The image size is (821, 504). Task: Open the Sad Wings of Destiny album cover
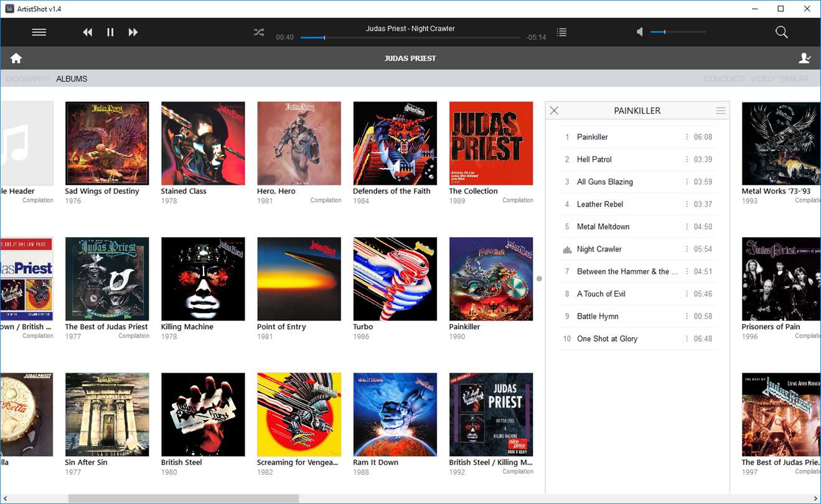pos(107,143)
